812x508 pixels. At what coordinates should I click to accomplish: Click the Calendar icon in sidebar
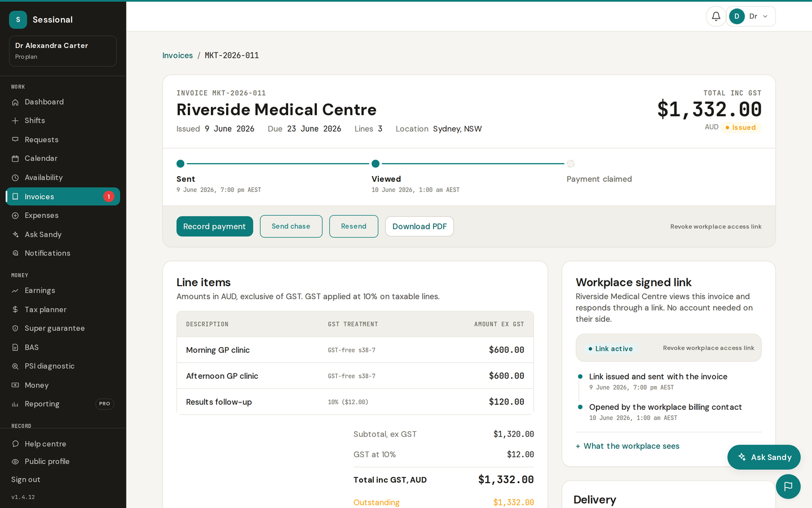click(x=15, y=159)
